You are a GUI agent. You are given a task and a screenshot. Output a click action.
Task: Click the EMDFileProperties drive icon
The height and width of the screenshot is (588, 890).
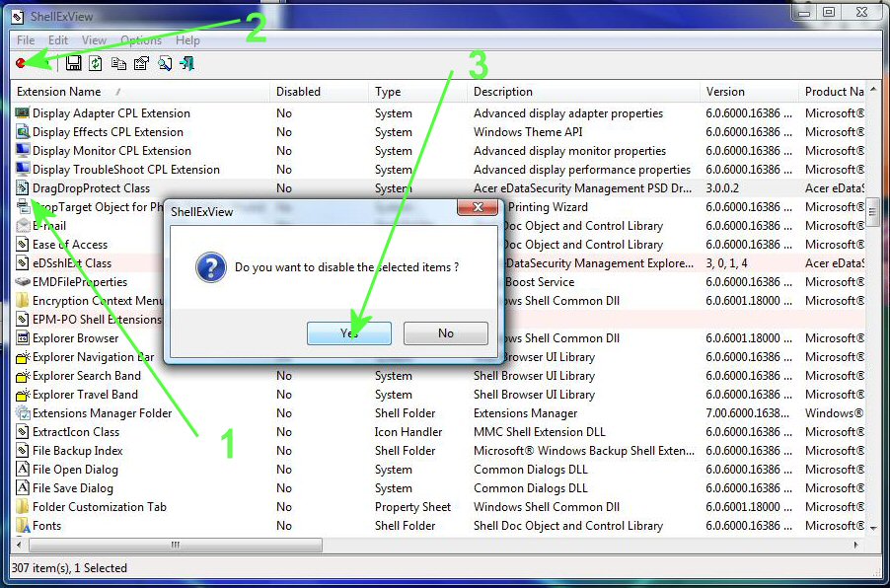pyautogui.click(x=22, y=281)
